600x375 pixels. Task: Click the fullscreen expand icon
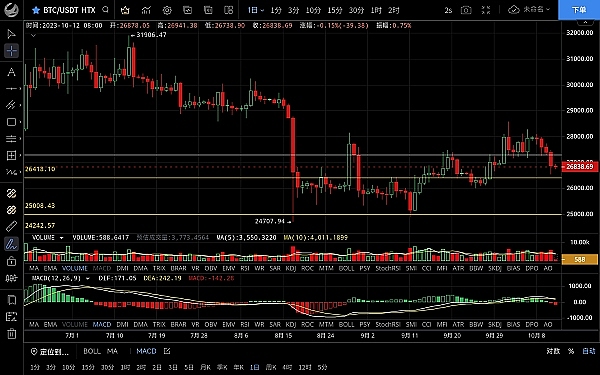tap(486, 10)
